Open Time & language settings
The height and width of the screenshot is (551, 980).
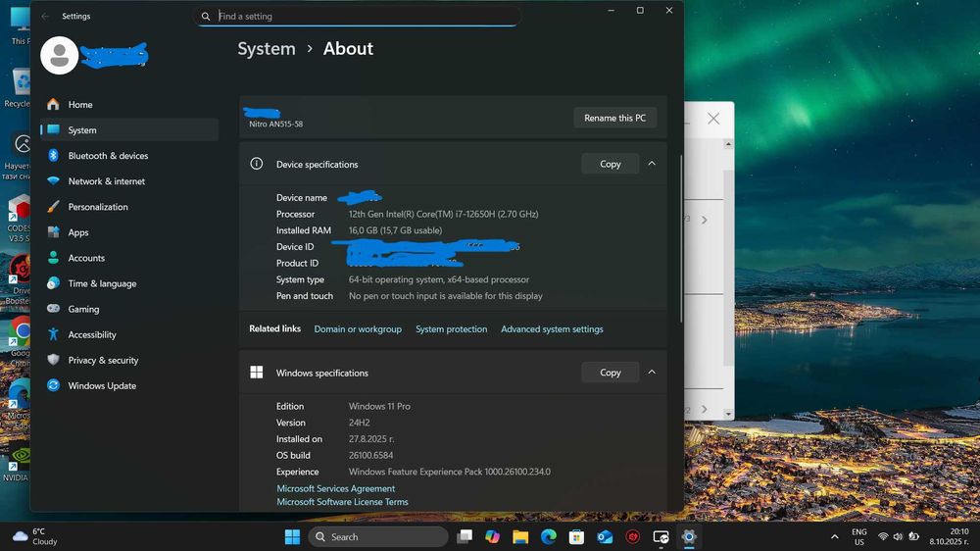130,283
